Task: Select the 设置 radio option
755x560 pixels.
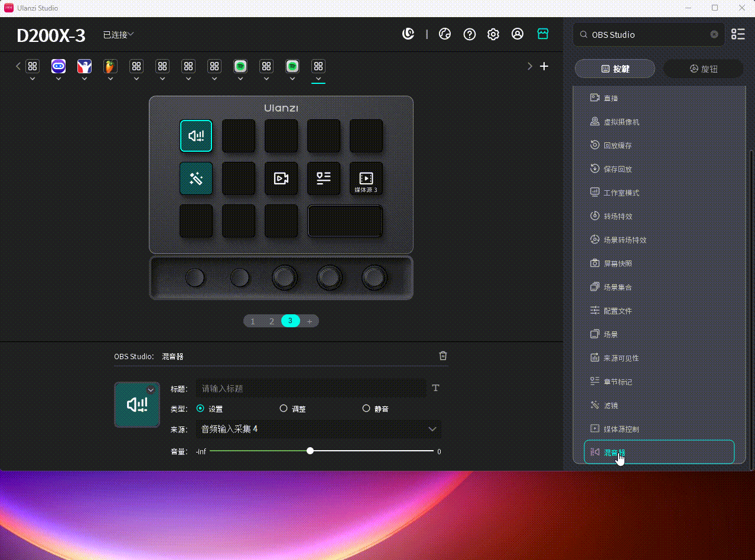Action: point(200,408)
